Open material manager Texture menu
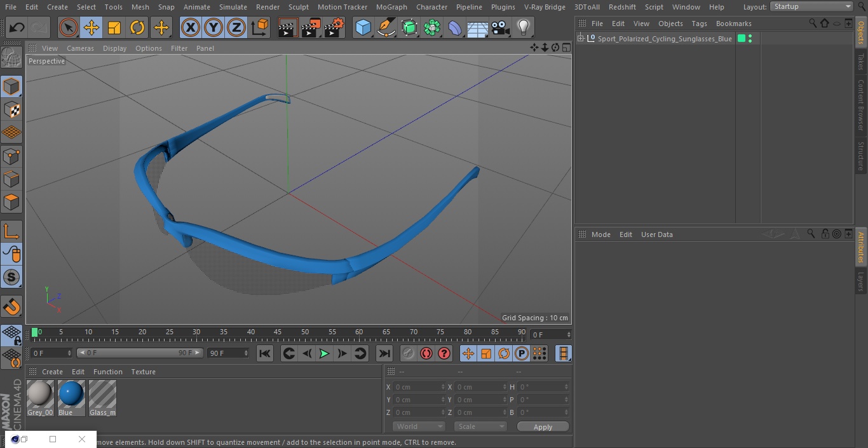This screenshot has width=868, height=448. [x=144, y=372]
